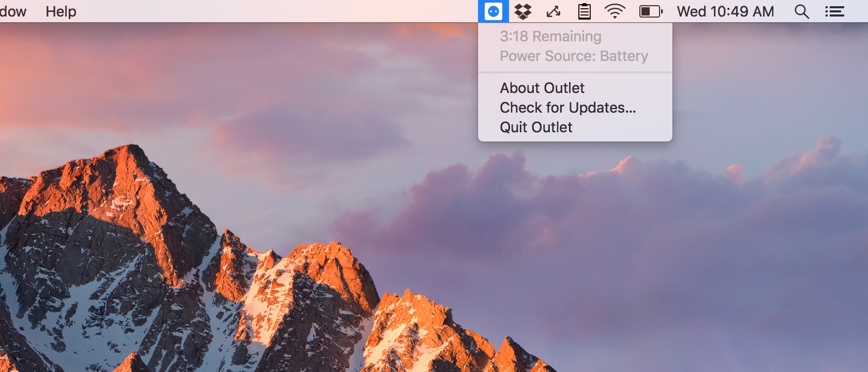The image size is (868, 372).
Task: Open Notification Center list icon
Action: pyautogui.click(x=834, y=11)
